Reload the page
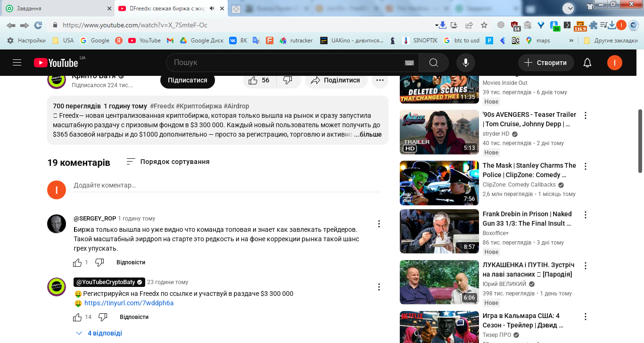Viewport: 644px width, 343px height. 38,25
